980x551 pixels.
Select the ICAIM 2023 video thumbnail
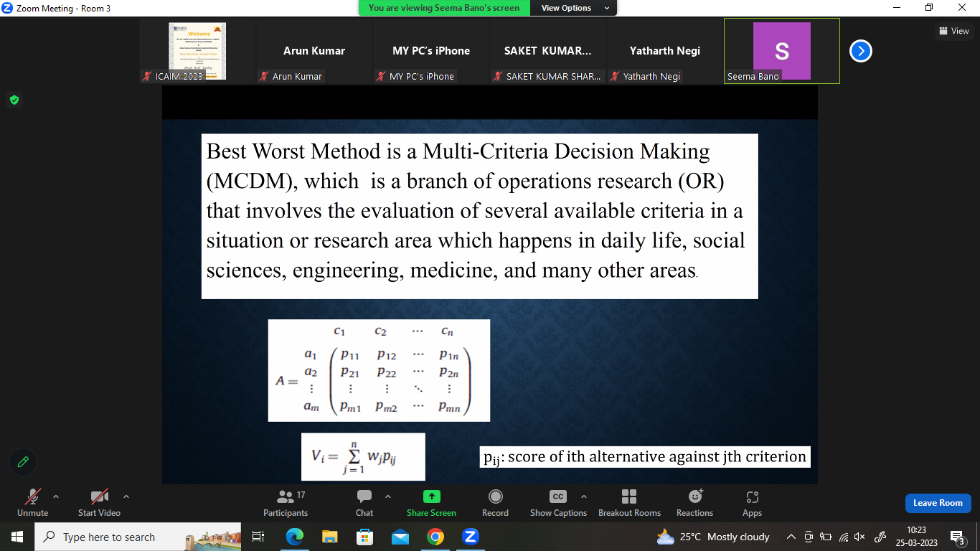pyautogui.click(x=197, y=51)
